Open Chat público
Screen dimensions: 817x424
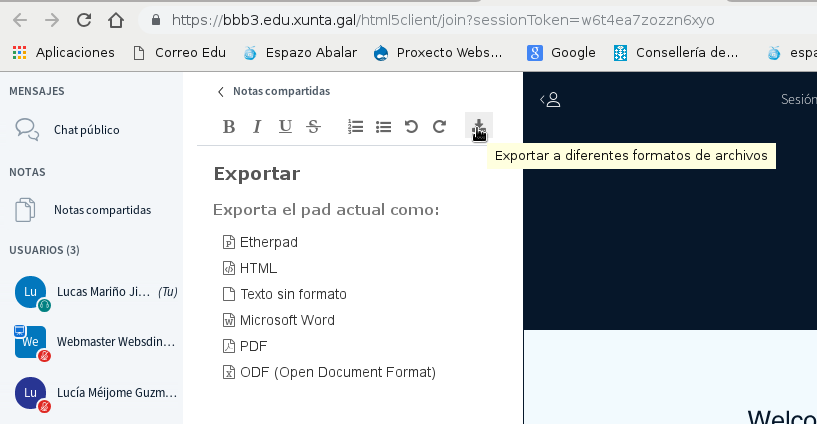coord(86,130)
